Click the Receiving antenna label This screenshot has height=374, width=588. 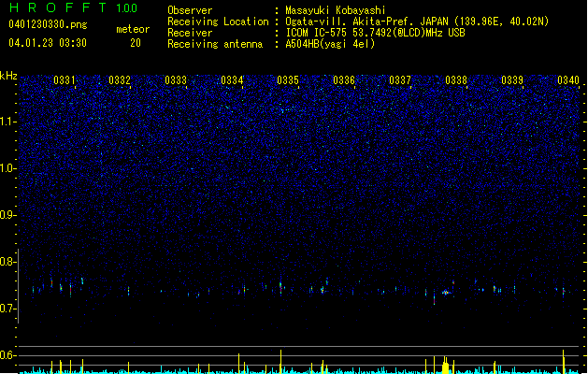click(x=215, y=44)
